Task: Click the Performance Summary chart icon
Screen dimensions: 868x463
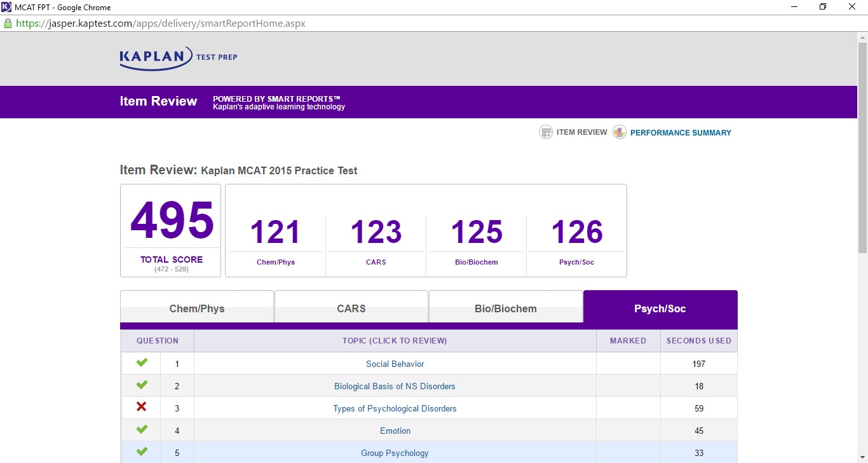Action: click(620, 132)
